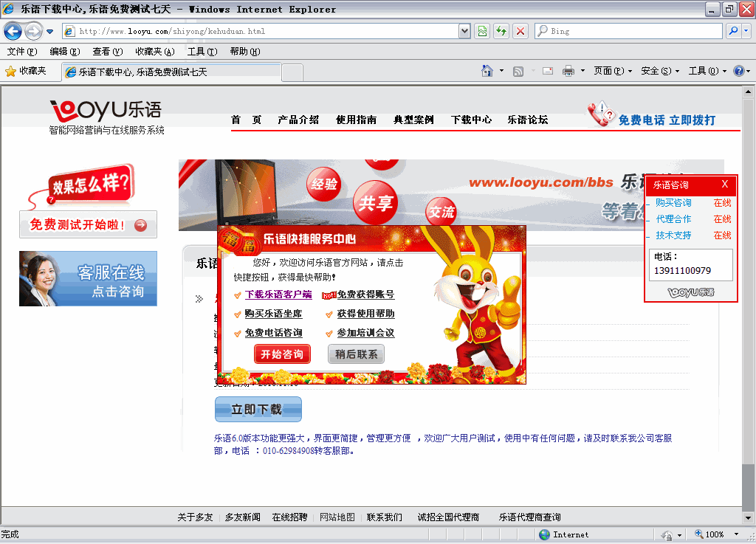This screenshot has width=756, height=544.
Task: Expand the Home button dropdown arrow
Action: (501, 72)
